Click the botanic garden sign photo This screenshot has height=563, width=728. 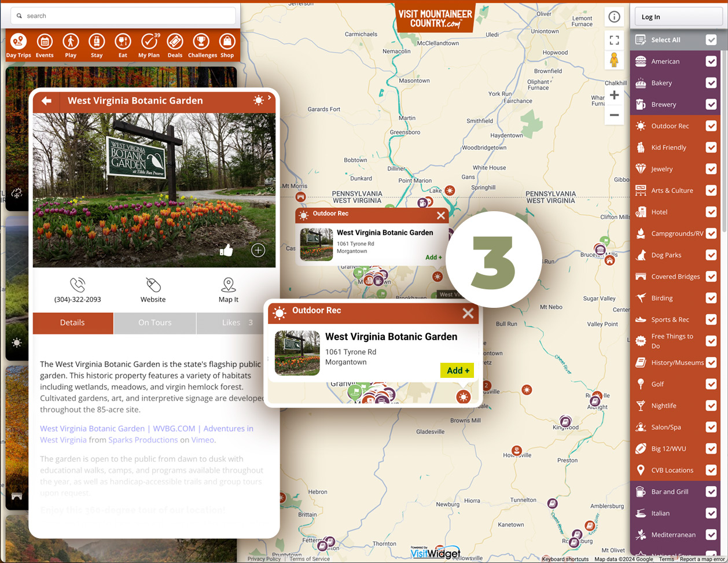click(154, 190)
